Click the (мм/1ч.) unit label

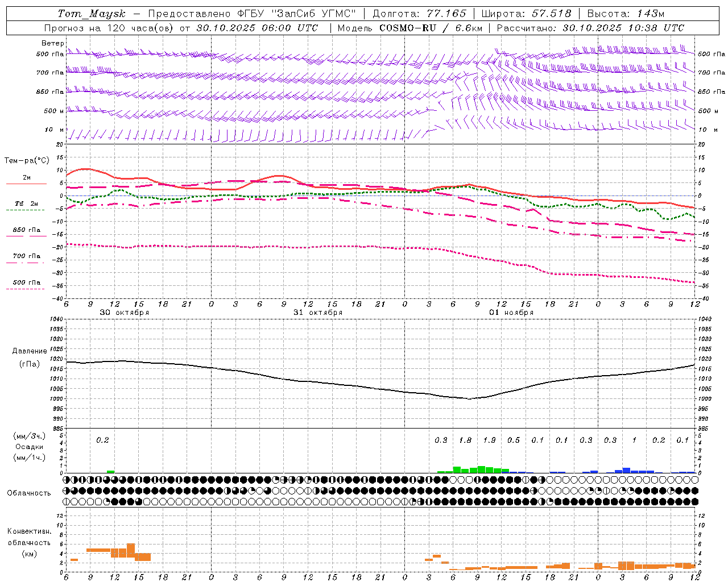[x=29, y=458]
